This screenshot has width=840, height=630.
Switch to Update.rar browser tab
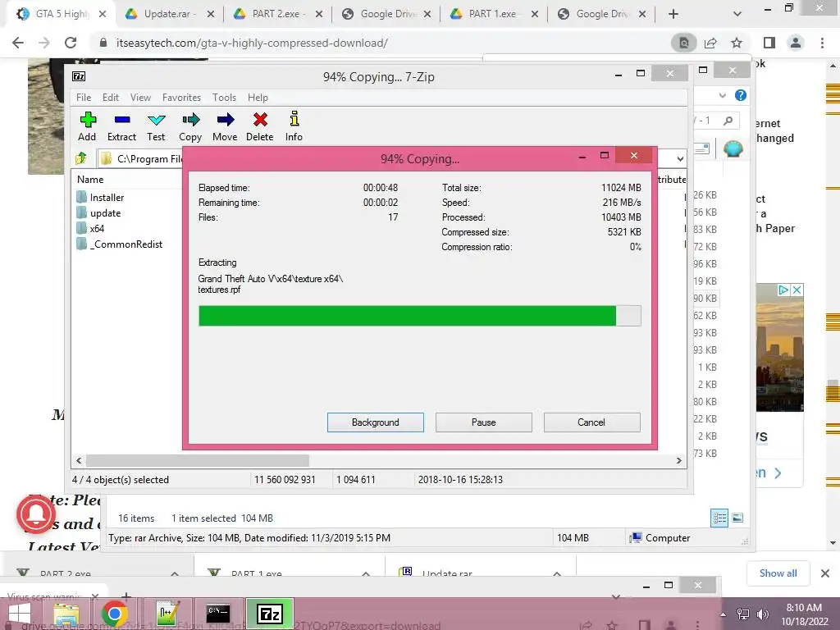tap(168, 14)
